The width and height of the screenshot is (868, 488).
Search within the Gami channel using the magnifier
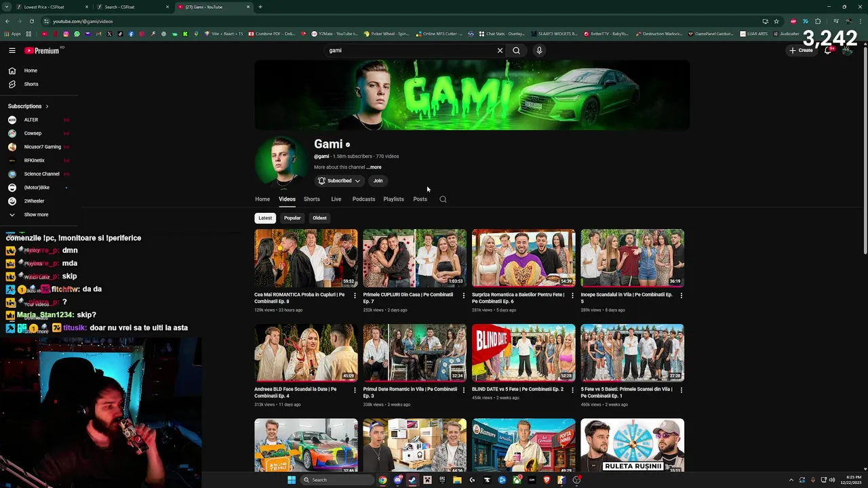443,199
